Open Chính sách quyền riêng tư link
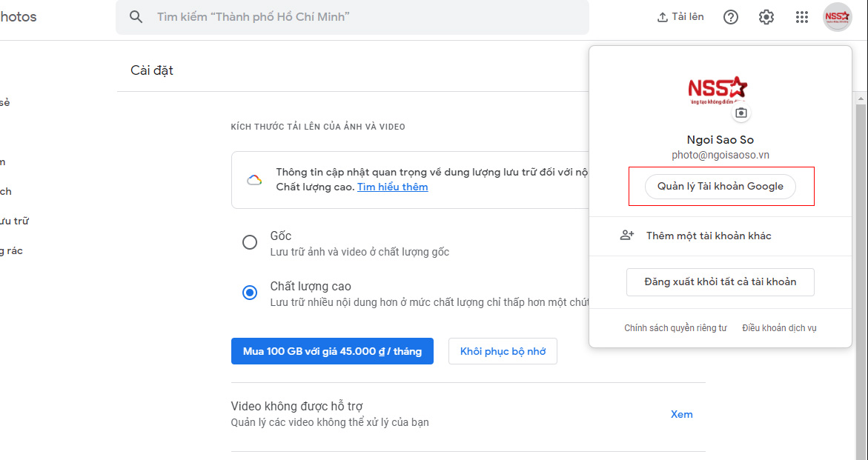Screen dimensions: 868x460 (675, 328)
